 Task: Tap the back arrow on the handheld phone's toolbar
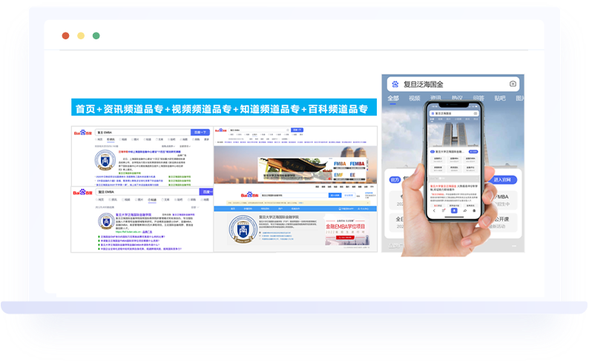pos(434,211)
